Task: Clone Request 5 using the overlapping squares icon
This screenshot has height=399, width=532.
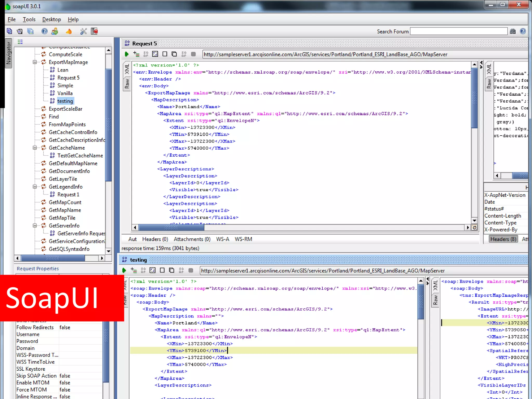Action: (x=174, y=54)
